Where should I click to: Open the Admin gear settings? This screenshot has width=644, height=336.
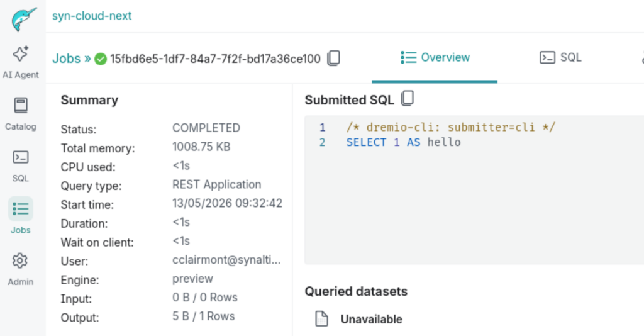point(20,269)
